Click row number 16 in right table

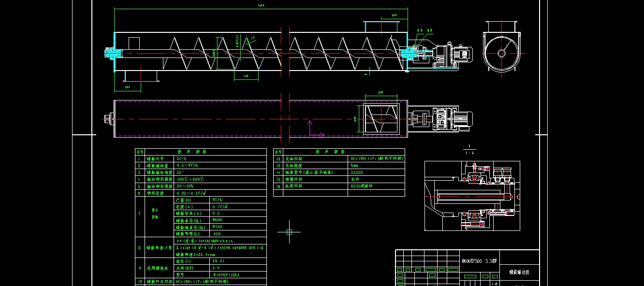278,186
